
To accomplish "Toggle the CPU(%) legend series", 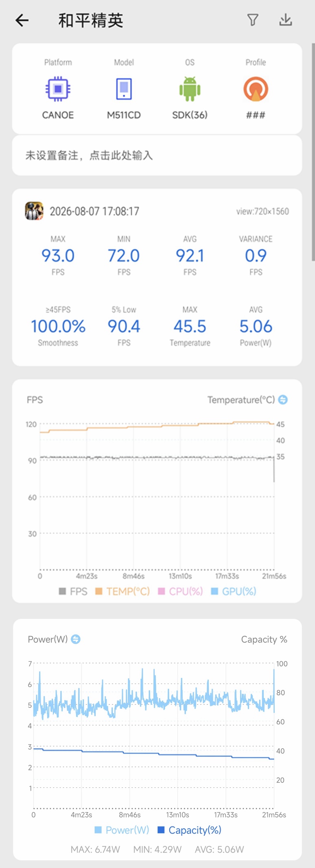I will click(x=180, y=591).
